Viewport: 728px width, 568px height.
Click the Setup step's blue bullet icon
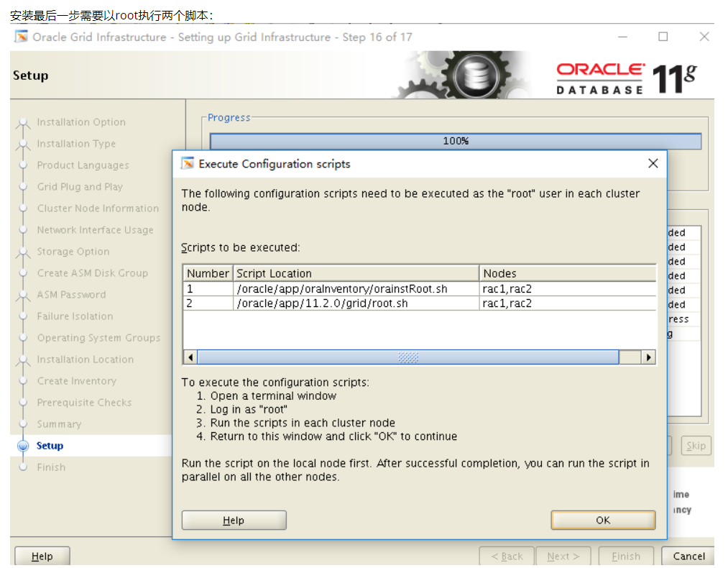tap(23, 446)
